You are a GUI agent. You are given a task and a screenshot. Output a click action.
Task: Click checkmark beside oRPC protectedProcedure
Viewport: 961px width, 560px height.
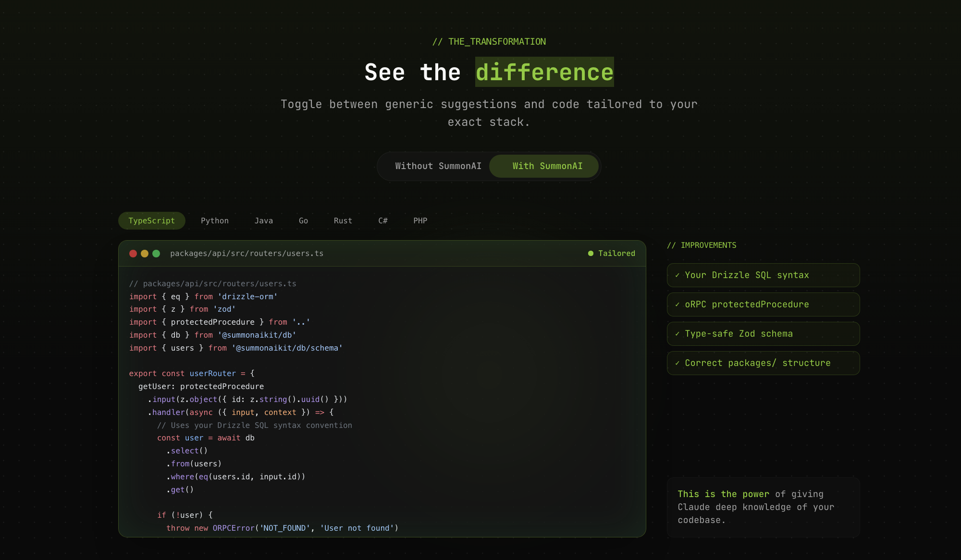[678, 304]
